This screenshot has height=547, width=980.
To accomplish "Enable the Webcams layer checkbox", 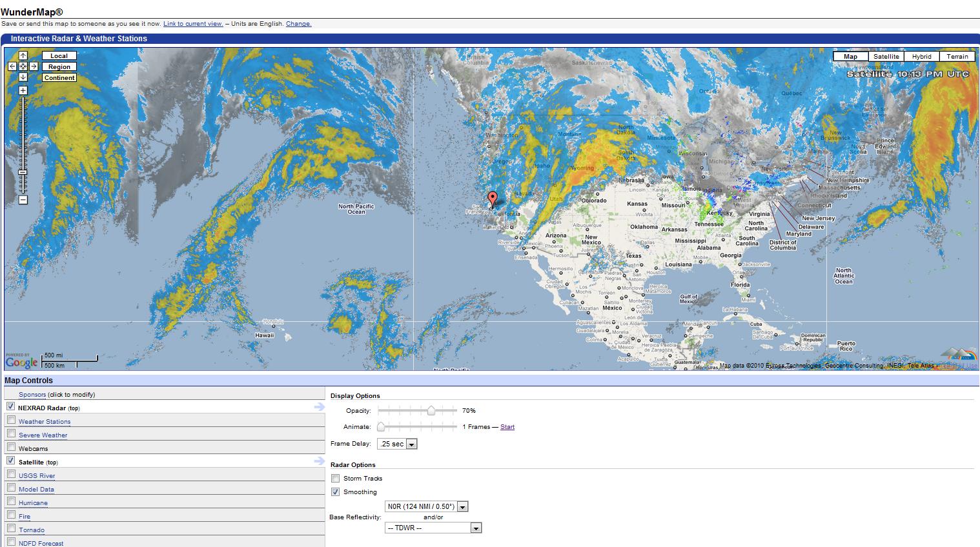I will 11,447.
